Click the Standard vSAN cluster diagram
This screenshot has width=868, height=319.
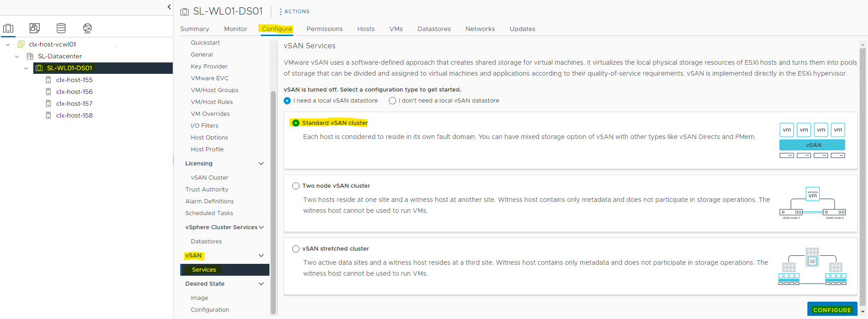click(812, 140)
